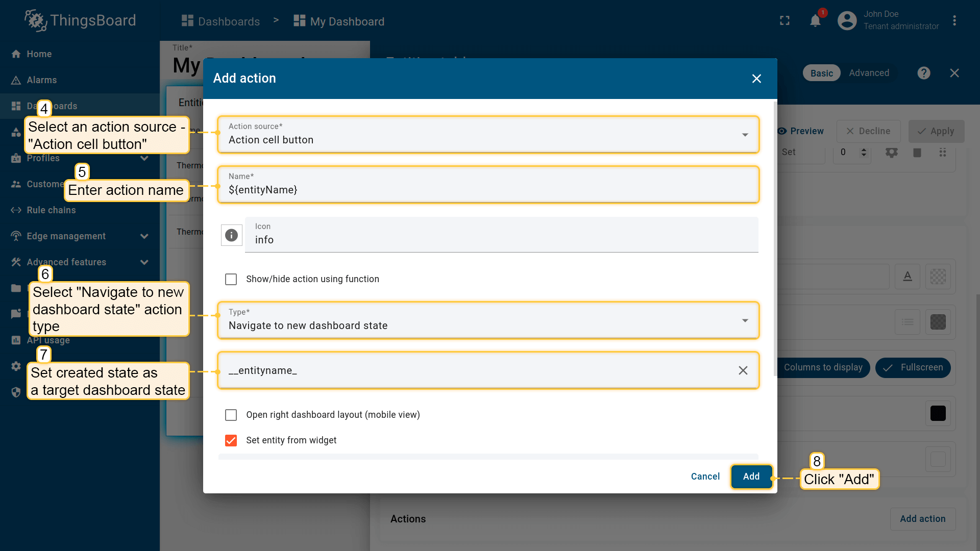Viewport: 980px width, 551px height.
Task: Open the Action source dropdown
Action: point(488,135)
